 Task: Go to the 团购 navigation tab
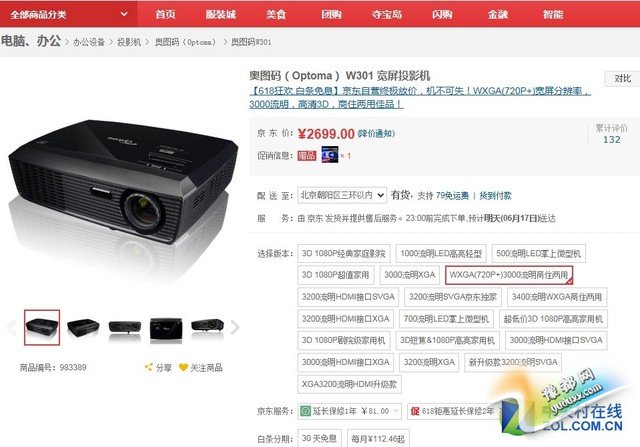[x=331, y=15]
